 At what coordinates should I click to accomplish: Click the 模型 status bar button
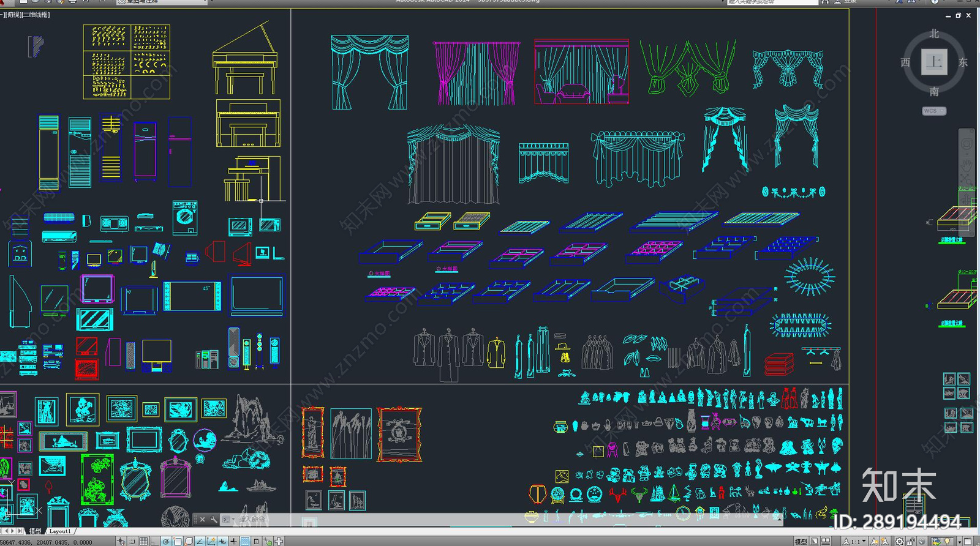coord(801,541)
